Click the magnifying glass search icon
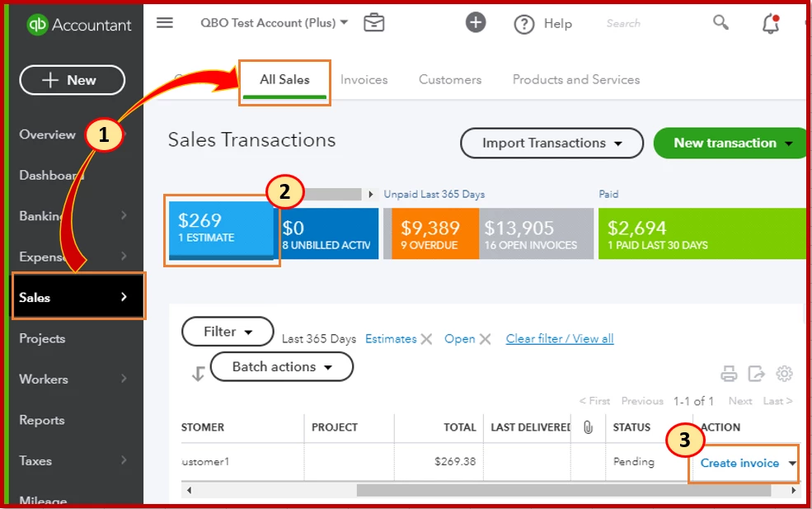This screenshot has height=509, width=812. point(720,22)
